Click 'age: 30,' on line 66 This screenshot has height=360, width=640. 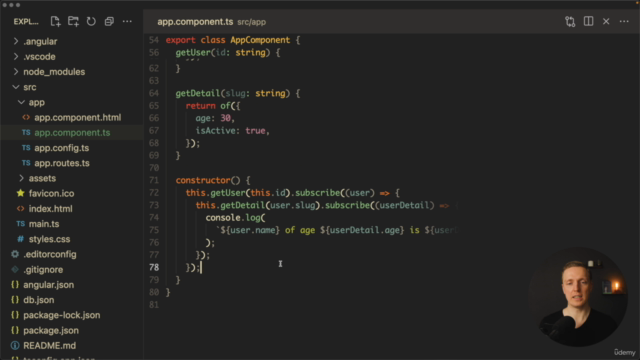point(215,118)
